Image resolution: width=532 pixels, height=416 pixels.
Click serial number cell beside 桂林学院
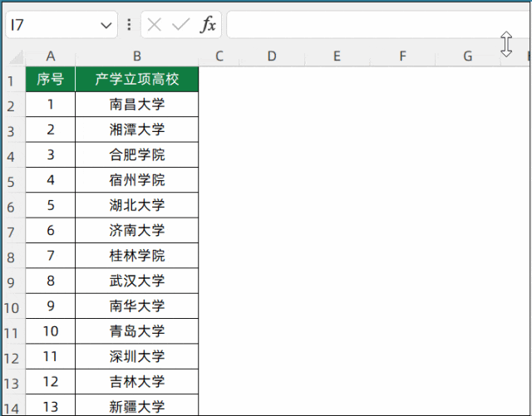pyautogui.click(x=51, y=256)
